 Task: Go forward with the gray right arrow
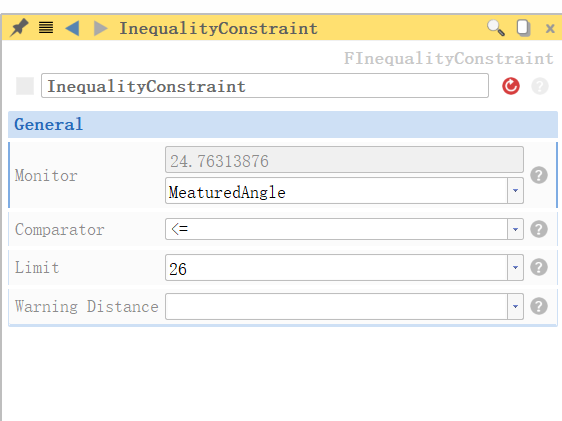pos(100,28)
